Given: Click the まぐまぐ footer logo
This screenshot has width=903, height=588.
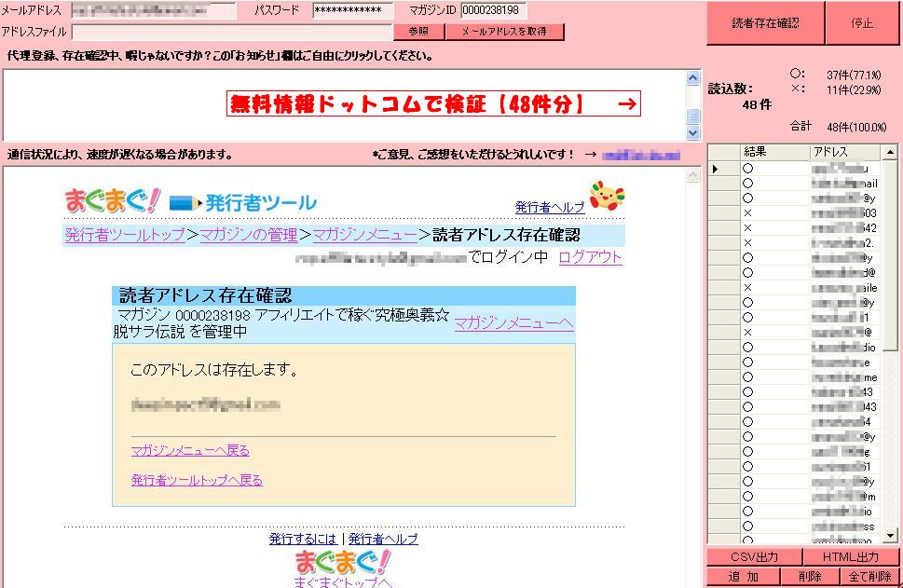Looking at the screenshot, I should 343,562.
